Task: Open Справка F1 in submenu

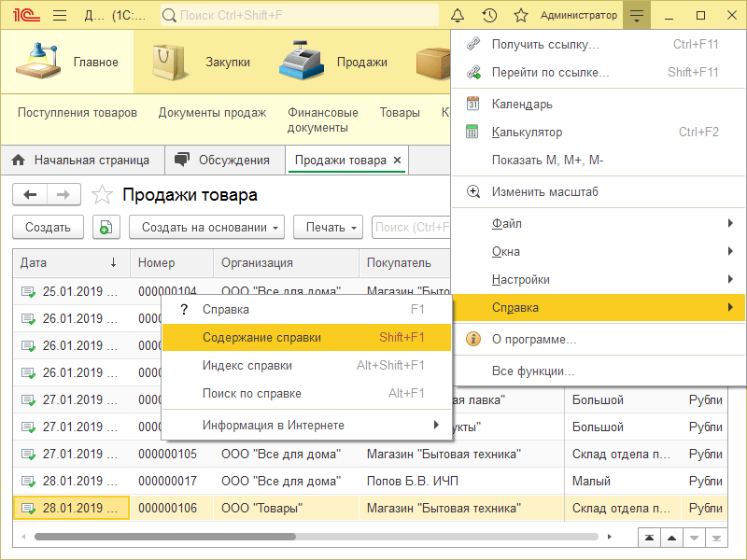Action: 306,310
